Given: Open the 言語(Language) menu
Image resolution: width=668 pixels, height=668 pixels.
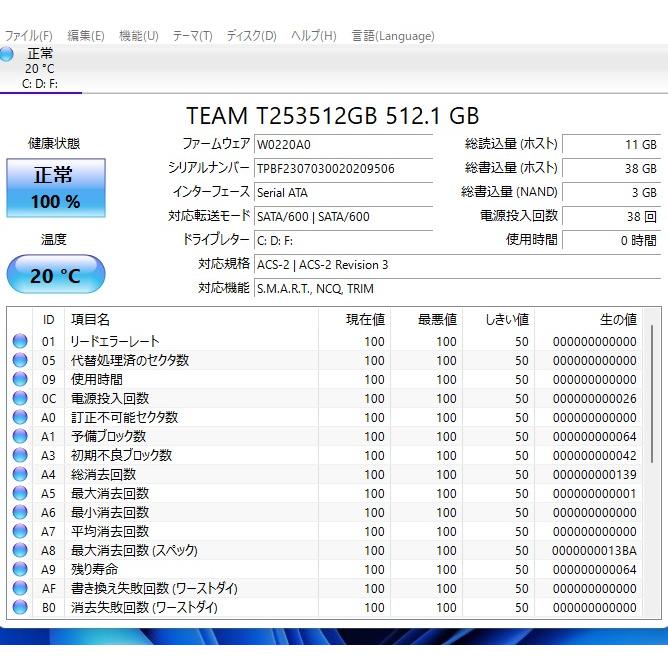Looking at the screenshot, I should (393, 36).
